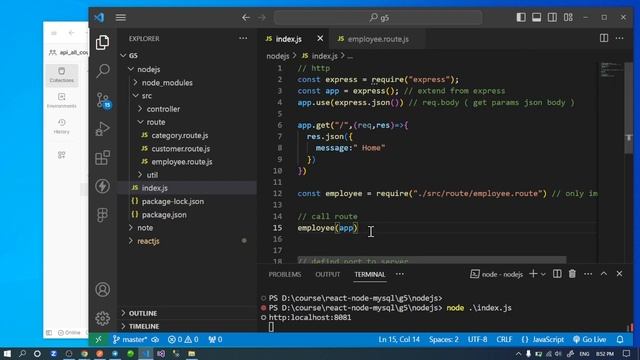Open the hamburger application menu

point(120,17)
